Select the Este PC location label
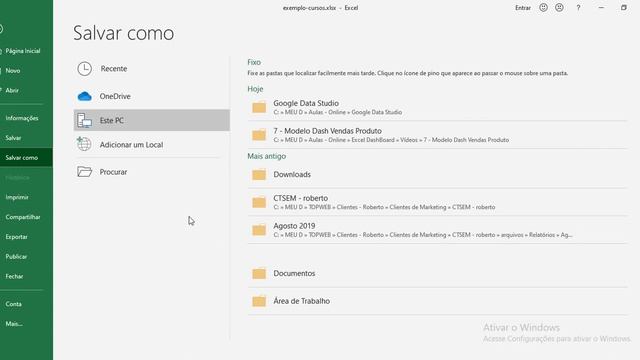Image resolution: width=640 pixels, height=360 pixels. pos(111,120)
